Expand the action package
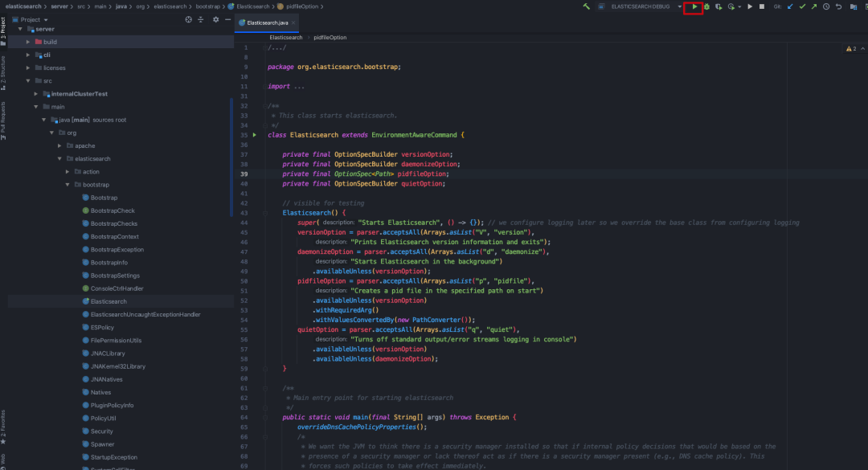 (x=68, y=172)
